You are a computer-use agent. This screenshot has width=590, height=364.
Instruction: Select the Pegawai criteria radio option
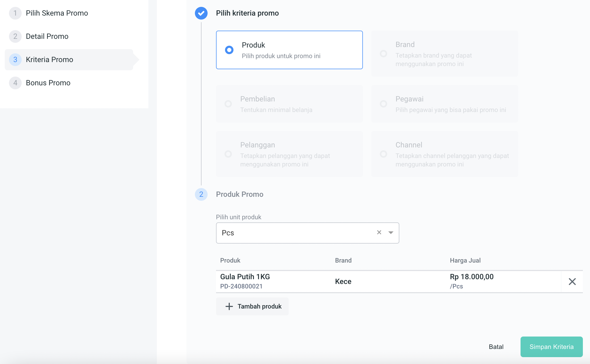(383, 104)
